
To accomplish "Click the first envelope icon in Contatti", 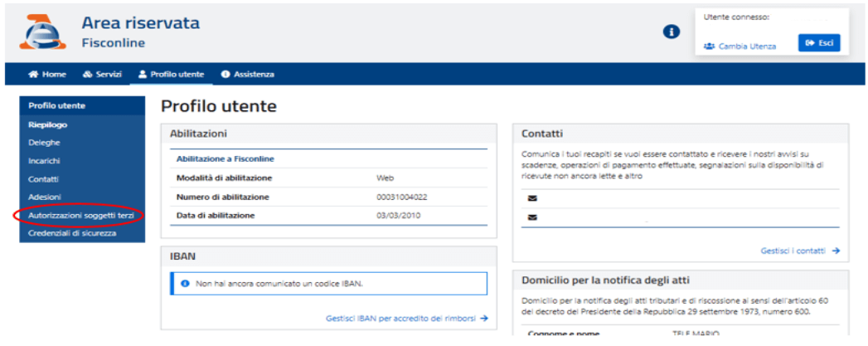I will (532, 199).
